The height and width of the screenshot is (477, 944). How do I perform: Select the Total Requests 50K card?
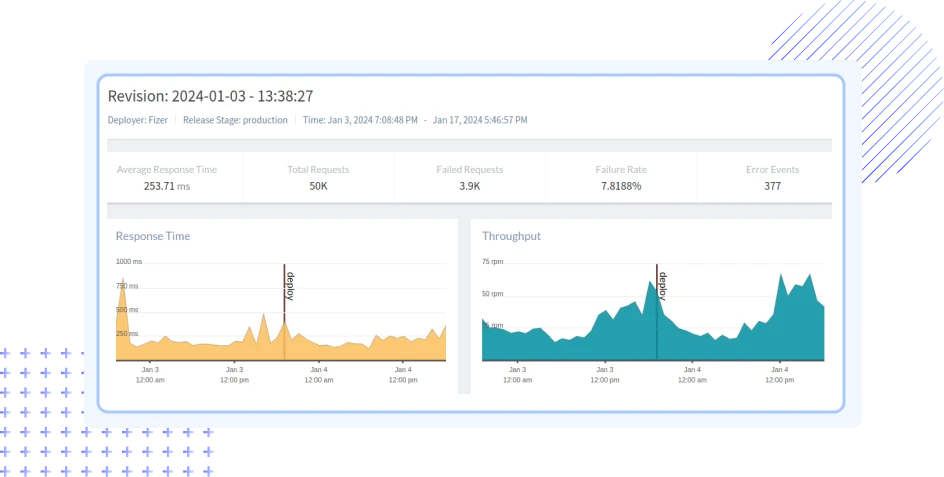click(318, 177)
